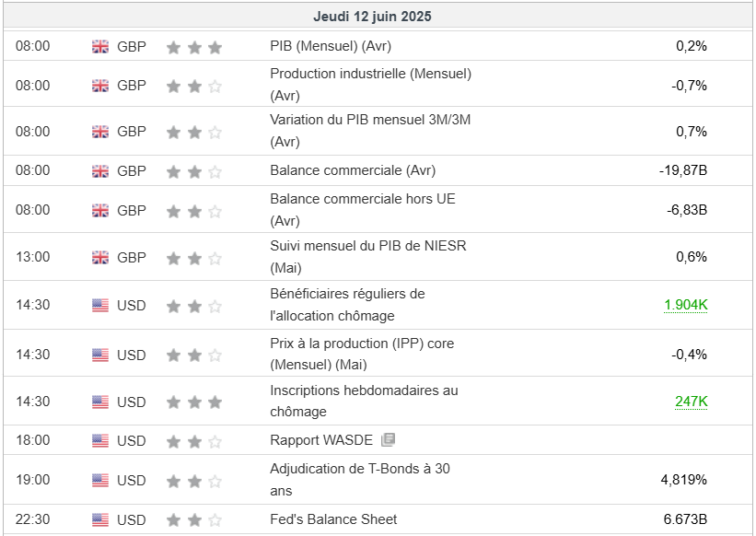Image resolution: width=756 pixels, height=536 pixels.
Task: Click the three-star importance rating for PIB (Mensuel)
Action: pos(193,47)
